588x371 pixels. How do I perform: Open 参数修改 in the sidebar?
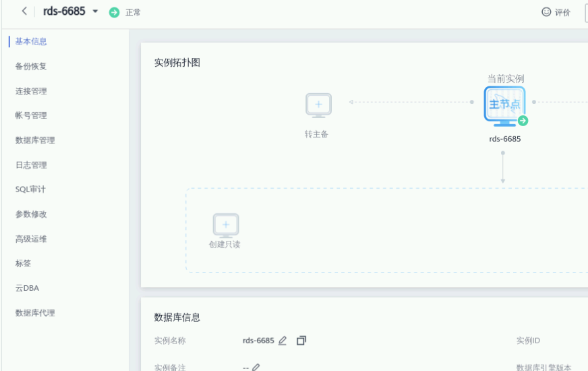tap(31, 215)
